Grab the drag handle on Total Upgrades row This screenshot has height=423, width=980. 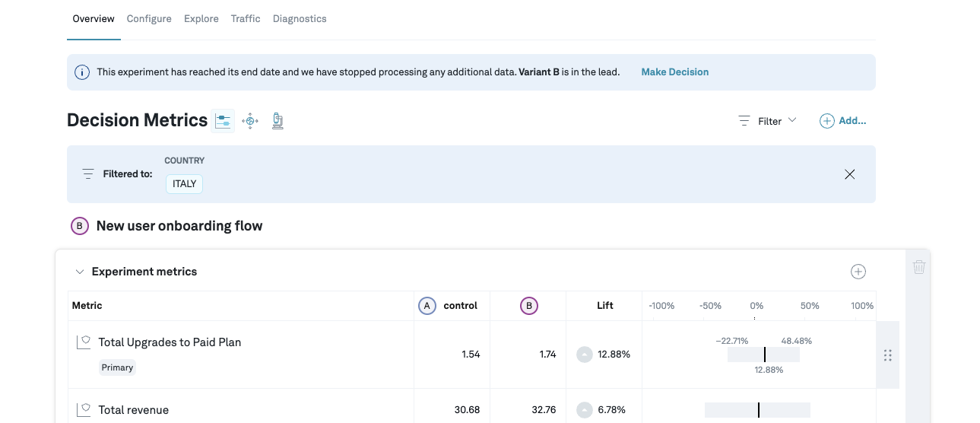(x=887, y=355)
